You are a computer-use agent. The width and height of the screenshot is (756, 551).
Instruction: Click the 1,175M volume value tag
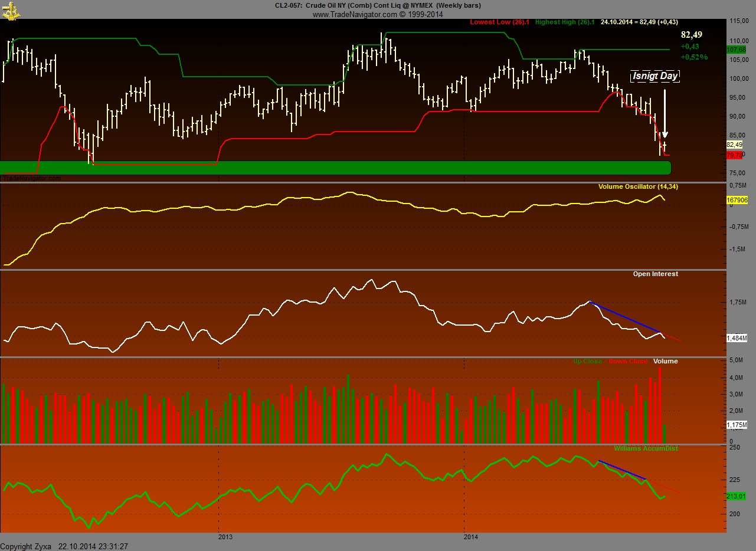coord(737,425)
